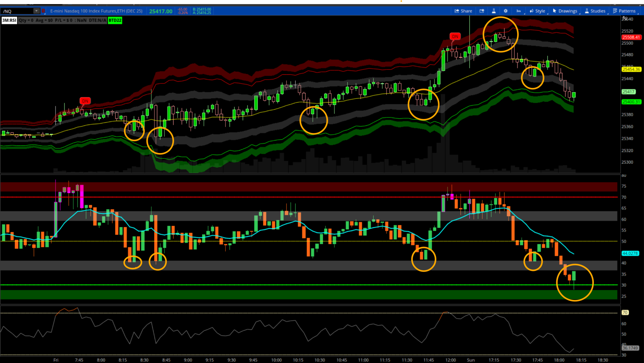Open the Drawings menu
The width and height of the screenshot is (644, 363).
tap(565, 11)
